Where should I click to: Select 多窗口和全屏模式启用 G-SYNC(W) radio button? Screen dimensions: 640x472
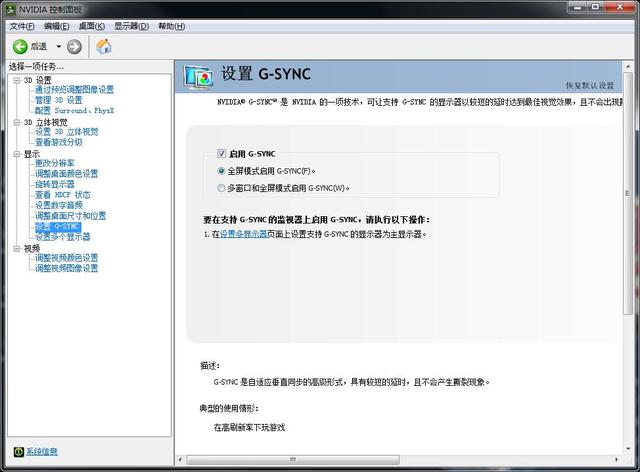(221, 188)
